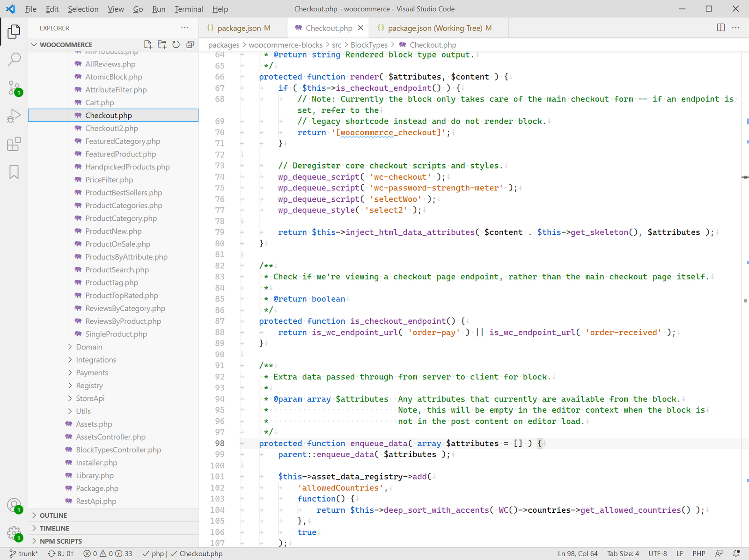749x560 pixels.
Task: Click BlockTypes in breadcrumb path
Action: (369, 45)
